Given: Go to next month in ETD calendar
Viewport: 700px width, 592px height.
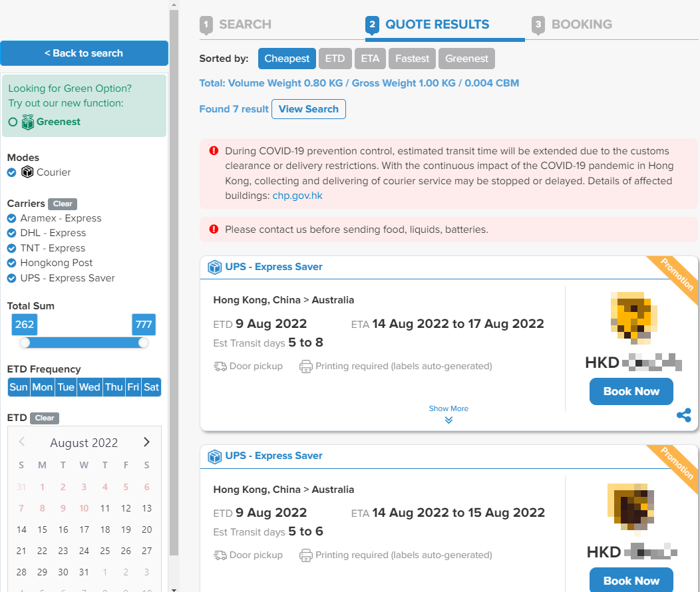Looking at the screenshot, I should 146,442.
